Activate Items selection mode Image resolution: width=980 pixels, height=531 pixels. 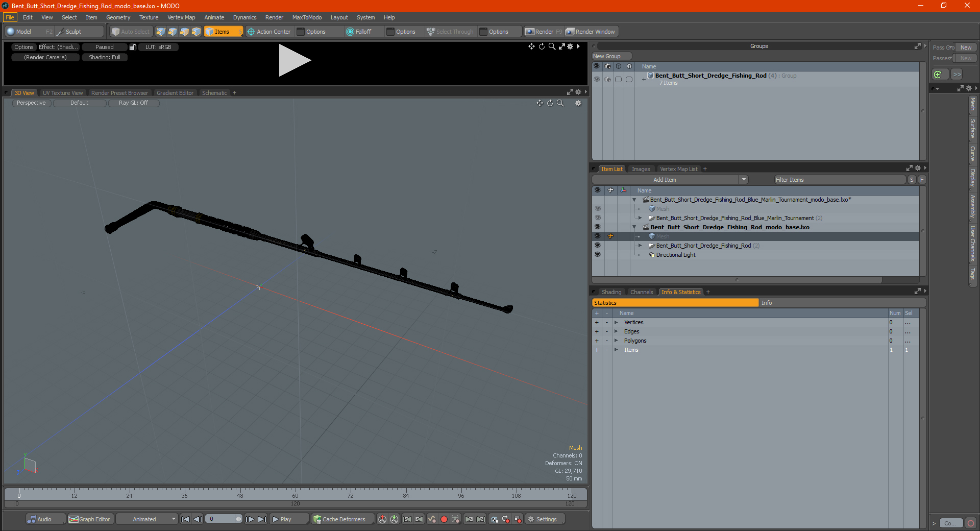[x=223, y=32]
